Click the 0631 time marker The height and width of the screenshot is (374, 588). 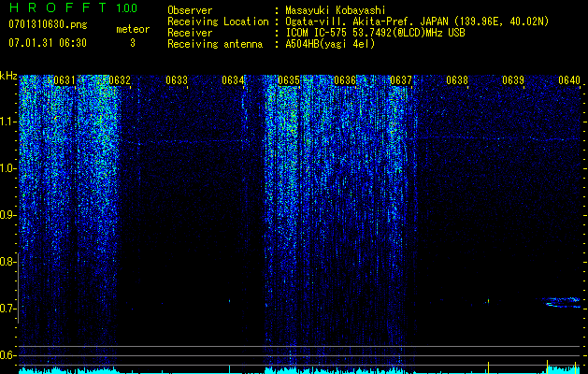click(x=65, y=80)
